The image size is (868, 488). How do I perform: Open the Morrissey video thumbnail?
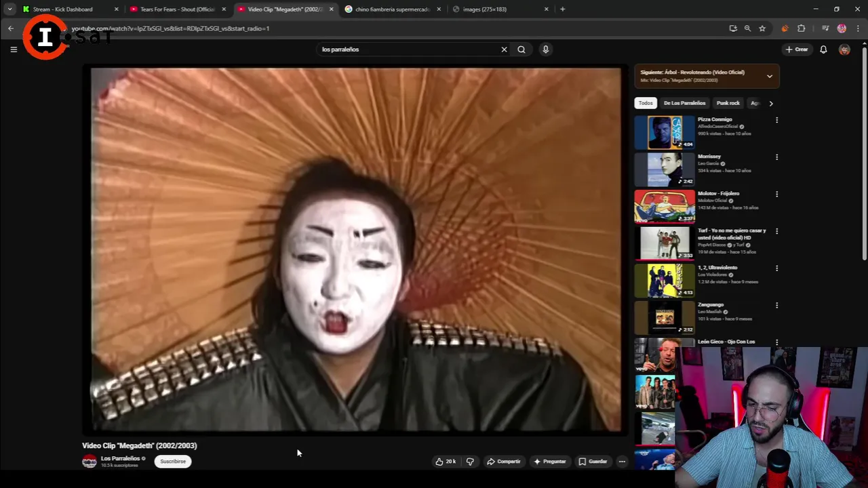tap(665, 169)
